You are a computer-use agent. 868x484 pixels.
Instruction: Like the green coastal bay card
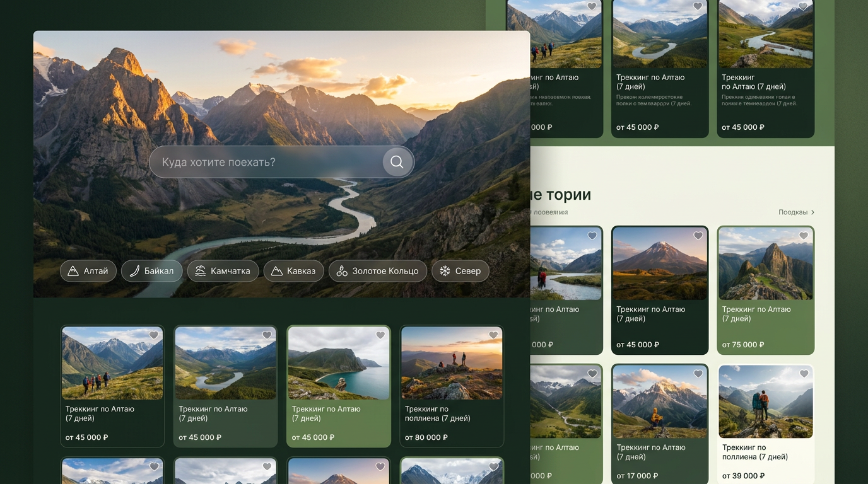click(x=380, y=336)
